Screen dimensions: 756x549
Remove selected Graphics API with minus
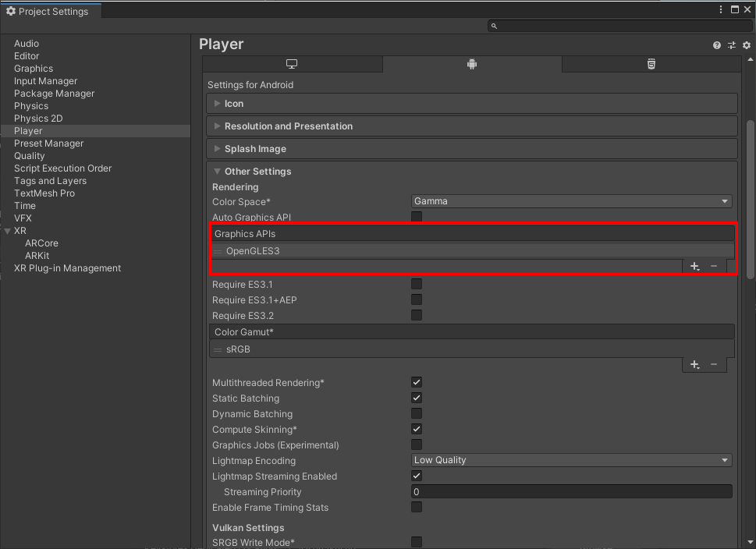[x=714, y=267]
